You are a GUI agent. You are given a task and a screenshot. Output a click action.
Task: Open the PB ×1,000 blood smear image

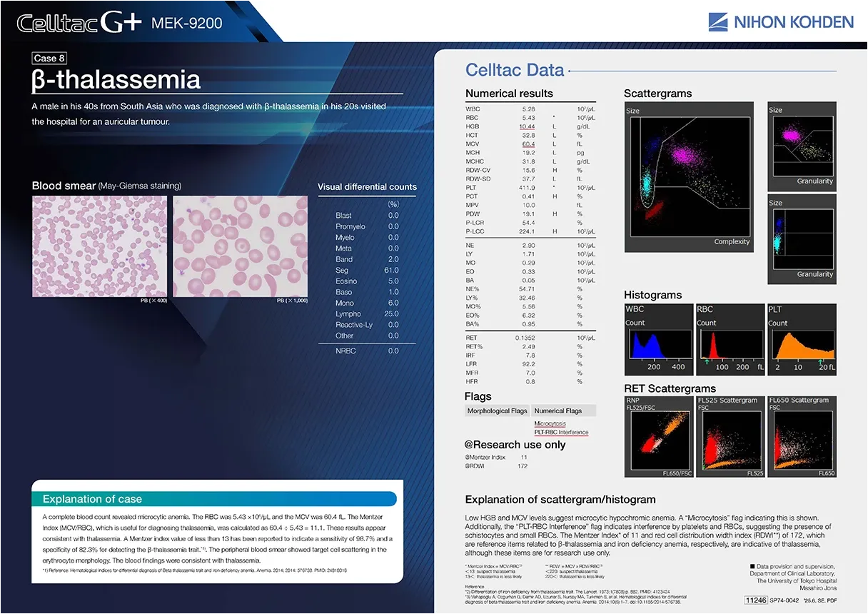coord(241,246)
